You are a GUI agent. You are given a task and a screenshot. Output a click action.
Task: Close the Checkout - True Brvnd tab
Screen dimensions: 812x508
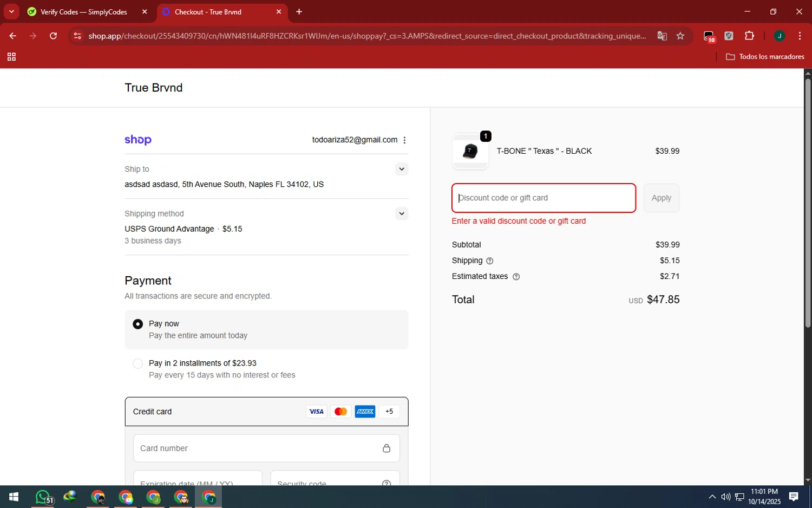(x=279, y=11)
